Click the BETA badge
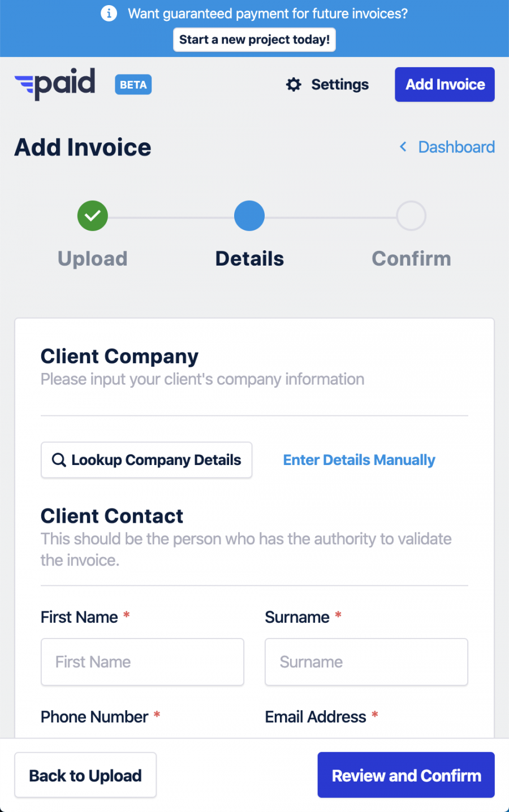 [x=133, y=85]
